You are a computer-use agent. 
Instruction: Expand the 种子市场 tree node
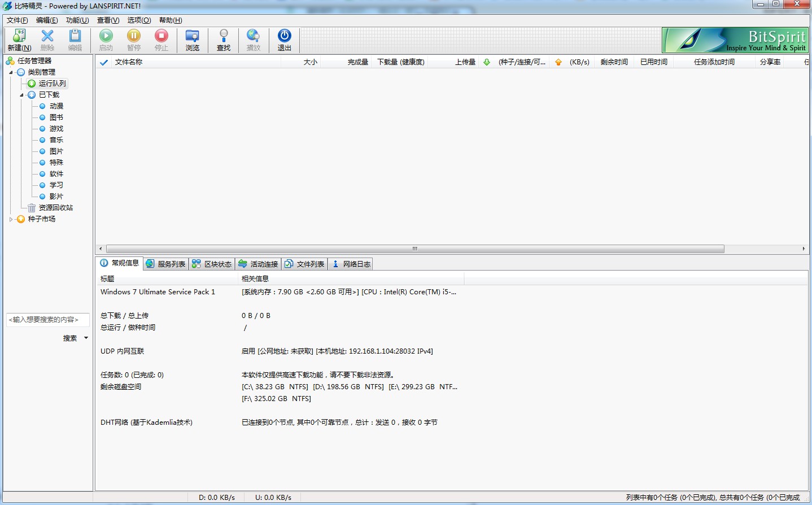(x=11, y=219)
